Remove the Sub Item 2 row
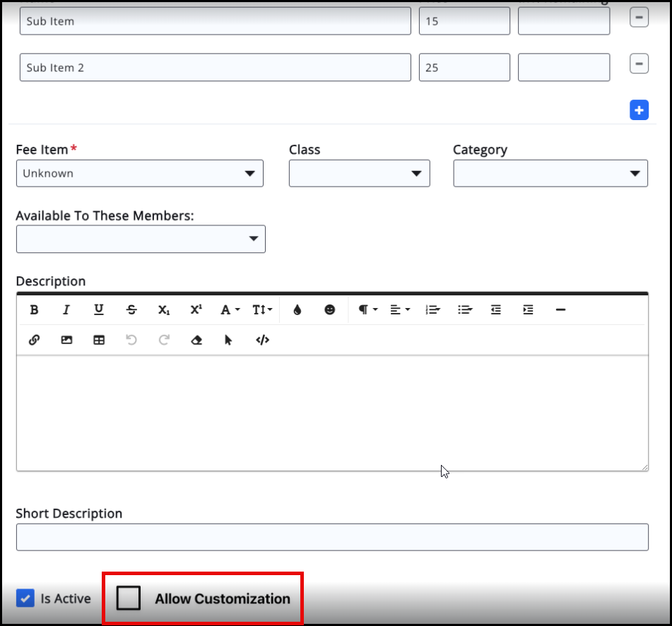672x626 pixels. (639, 64)
